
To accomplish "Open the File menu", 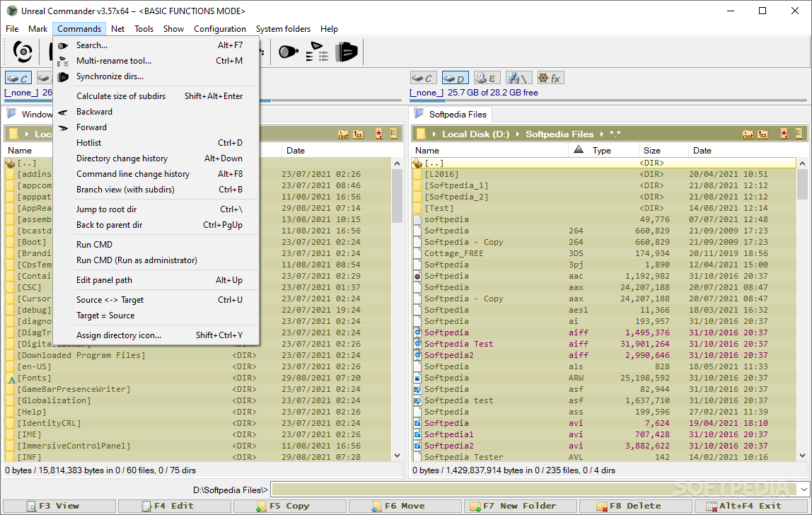I will click(x=12, y=29).
